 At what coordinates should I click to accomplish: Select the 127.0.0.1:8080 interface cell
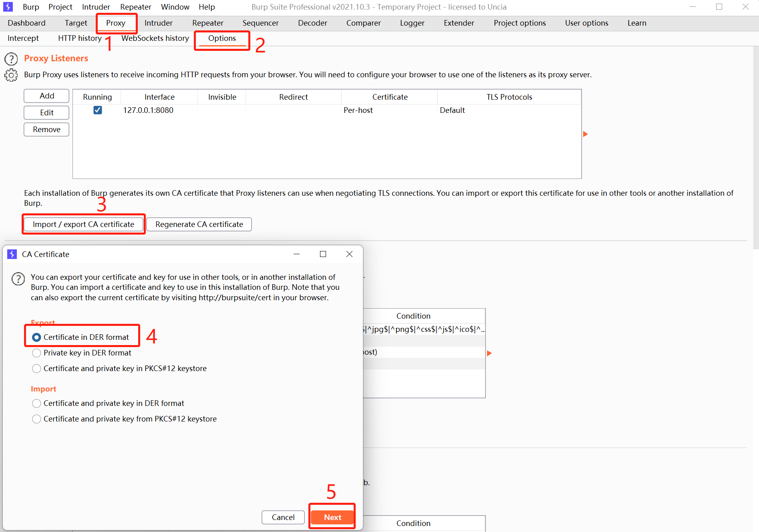pos(159,110)
